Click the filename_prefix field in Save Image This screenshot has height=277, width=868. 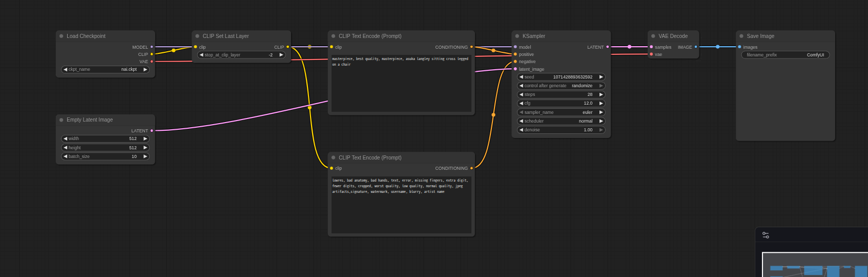click(x=785, y=55)
